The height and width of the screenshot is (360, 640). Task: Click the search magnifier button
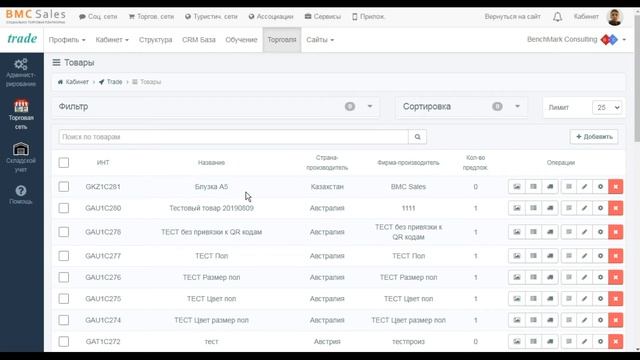coord(418,137)
